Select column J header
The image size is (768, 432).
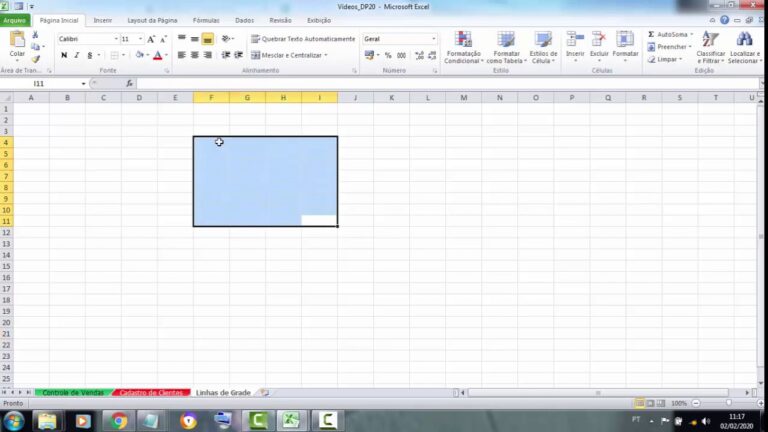click(x=356, y=98)
